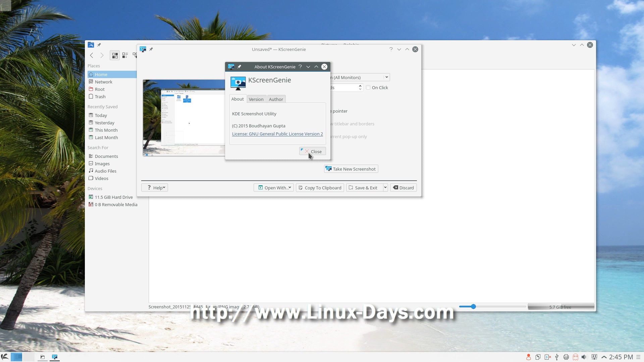Copy the screenshot to clipboard
This screenshot has height=362, width=644.
(x=320, y=188)
